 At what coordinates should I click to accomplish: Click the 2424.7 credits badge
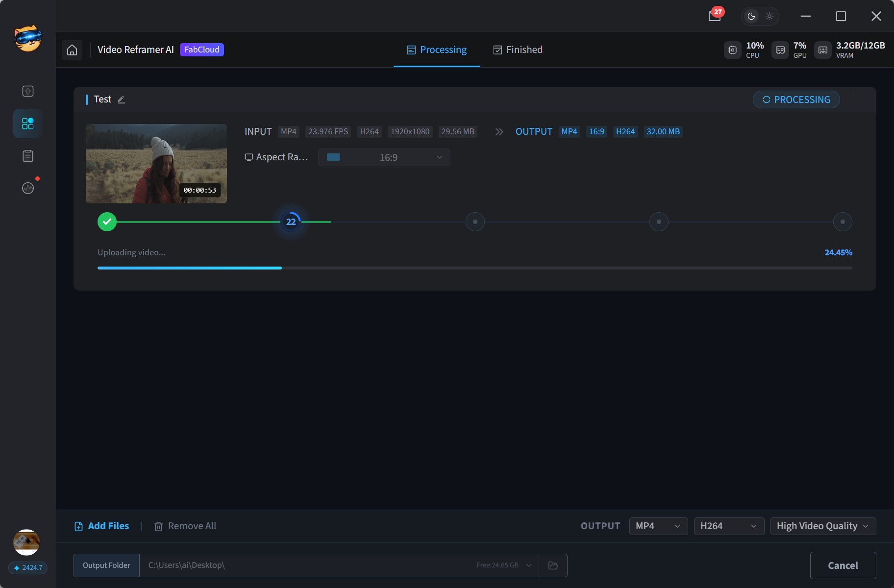(28, 567)
